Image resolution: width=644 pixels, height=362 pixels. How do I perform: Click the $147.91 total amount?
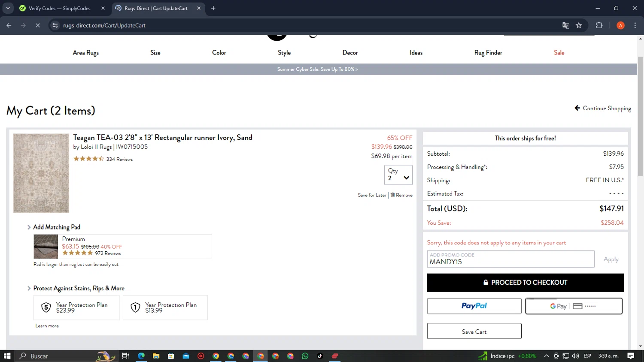tap(611, 209)
